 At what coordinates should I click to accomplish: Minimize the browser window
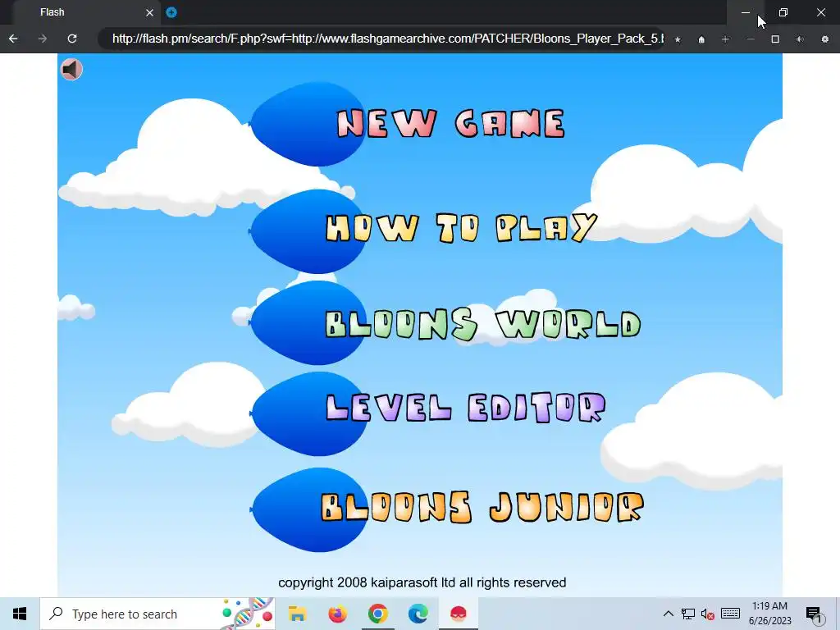745,12
